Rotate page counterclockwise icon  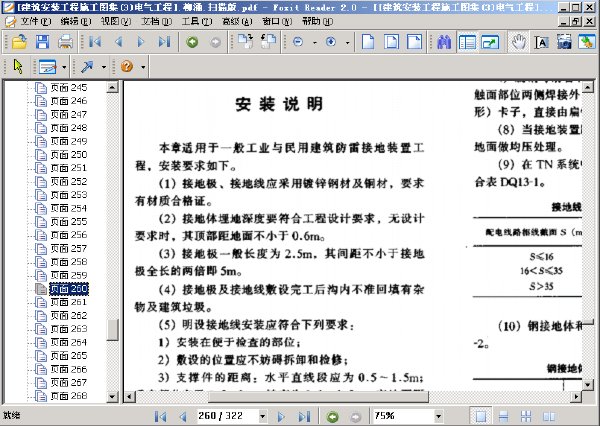tap(269, 42)
